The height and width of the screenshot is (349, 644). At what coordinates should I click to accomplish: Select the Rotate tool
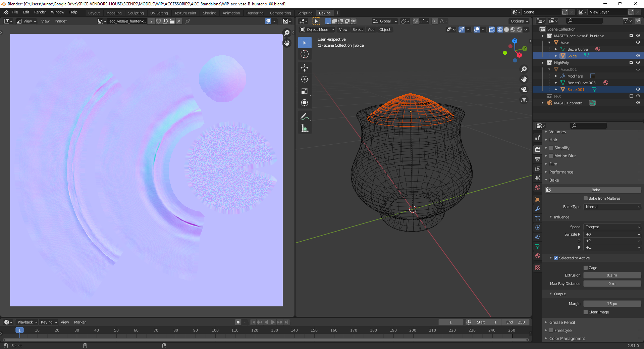point(305,80)
